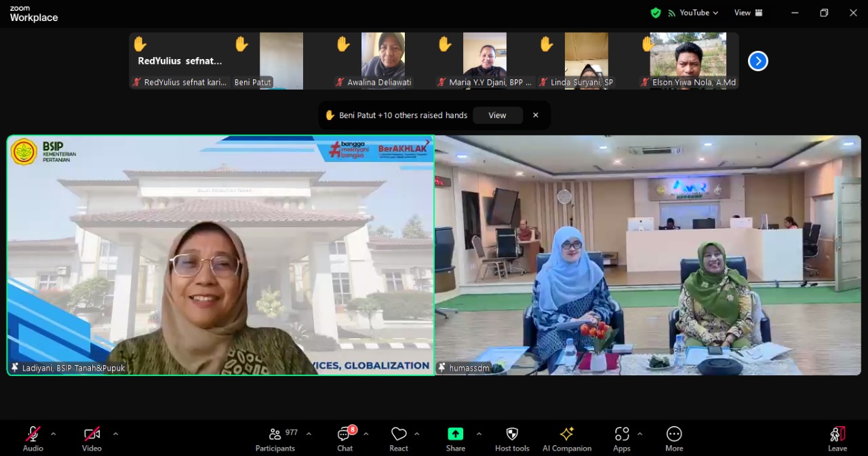Show next page of participant thumbnails

[757, 61]
